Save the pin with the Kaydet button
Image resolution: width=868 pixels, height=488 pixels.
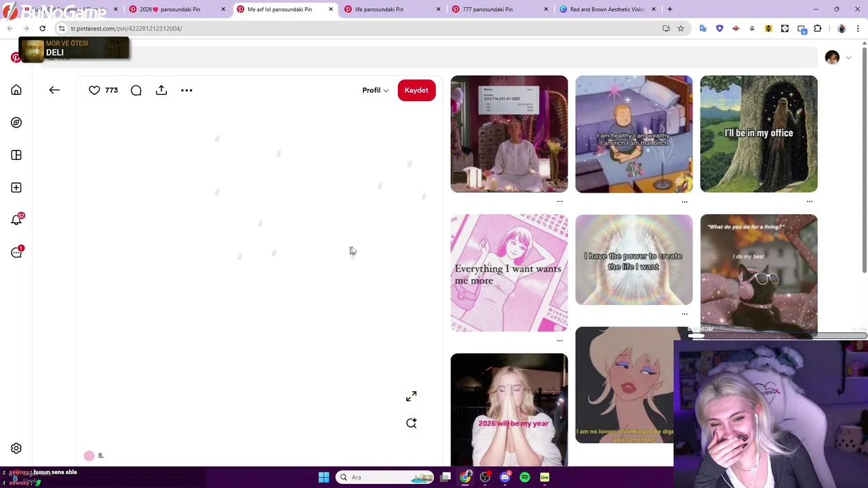pyautogui.click(x=416, y=90)
